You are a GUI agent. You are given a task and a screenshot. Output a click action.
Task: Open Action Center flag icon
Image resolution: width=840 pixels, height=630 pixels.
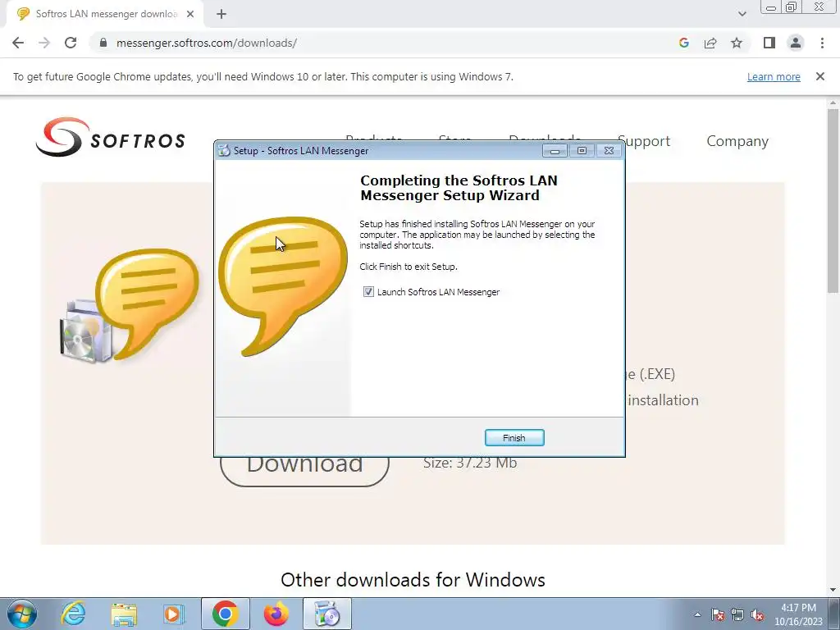(x=717, y=614)
